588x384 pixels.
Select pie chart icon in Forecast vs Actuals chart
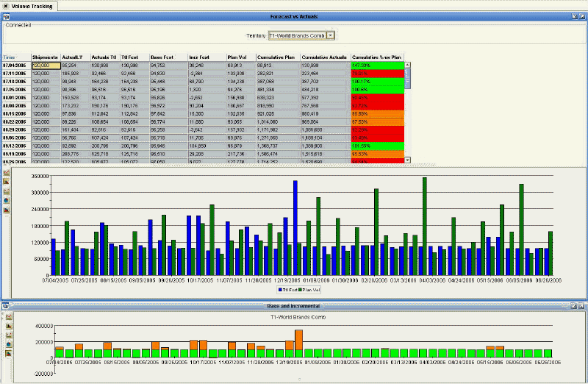point(7,200)
